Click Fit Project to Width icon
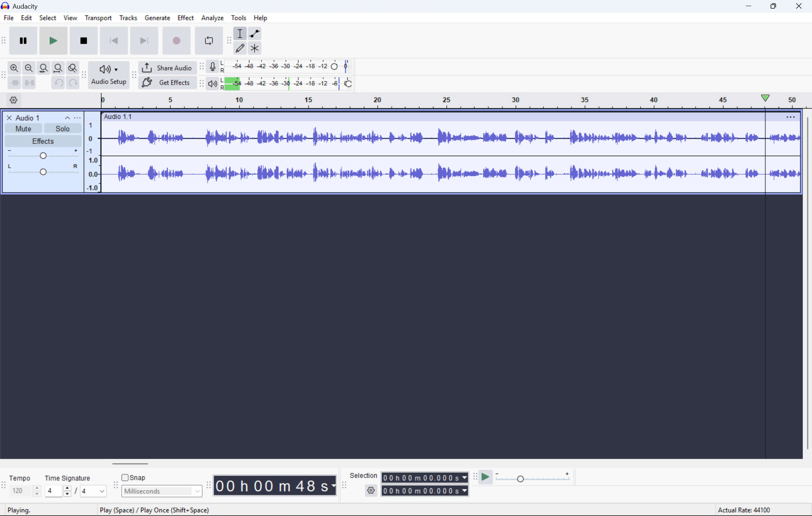The width and height of the screenshot is (812, 516). 58,68
